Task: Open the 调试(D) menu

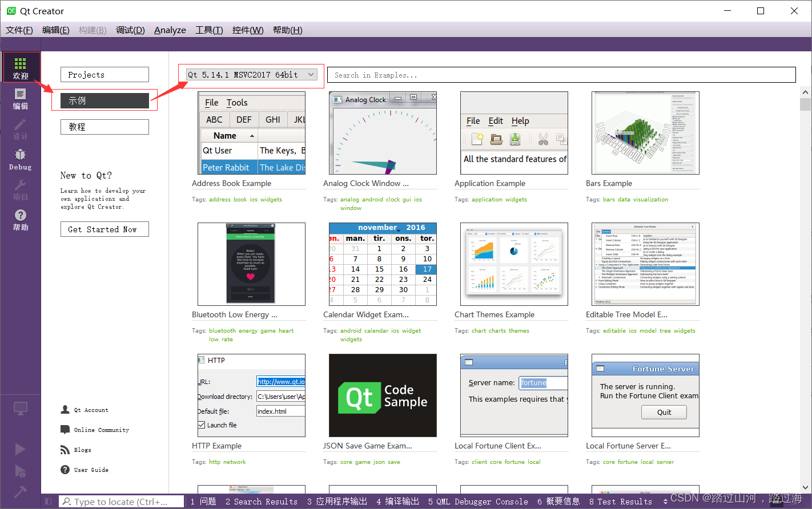Action: pos(130,30)
